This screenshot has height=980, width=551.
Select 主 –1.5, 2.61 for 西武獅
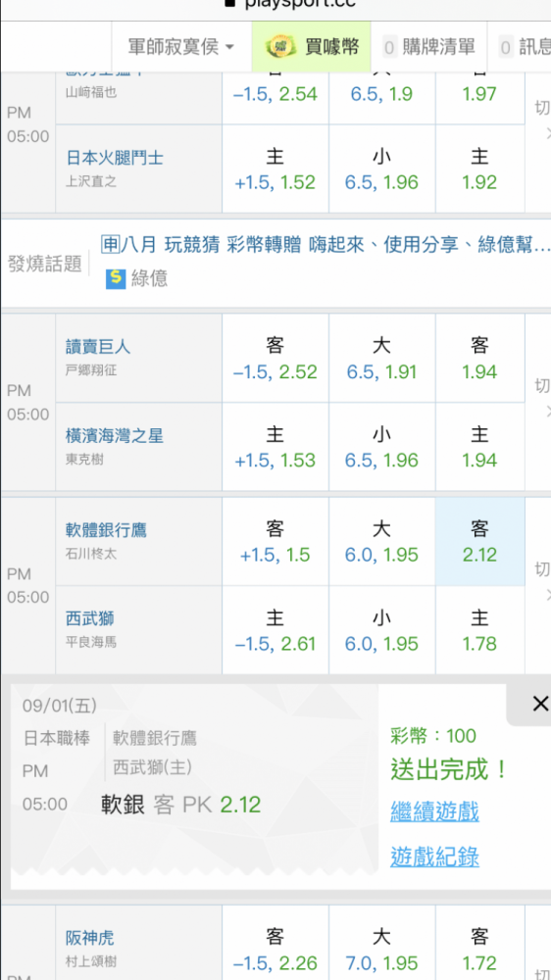[275, 630]
